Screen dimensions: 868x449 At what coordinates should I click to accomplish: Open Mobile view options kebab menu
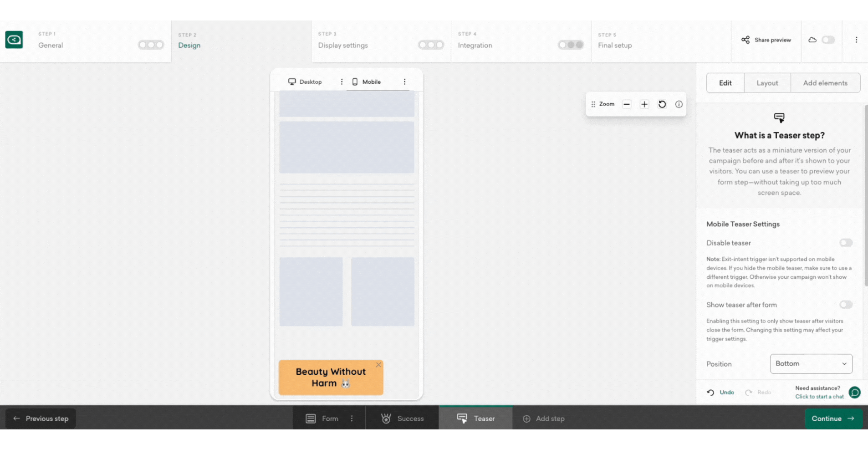[x=404, y=82]
